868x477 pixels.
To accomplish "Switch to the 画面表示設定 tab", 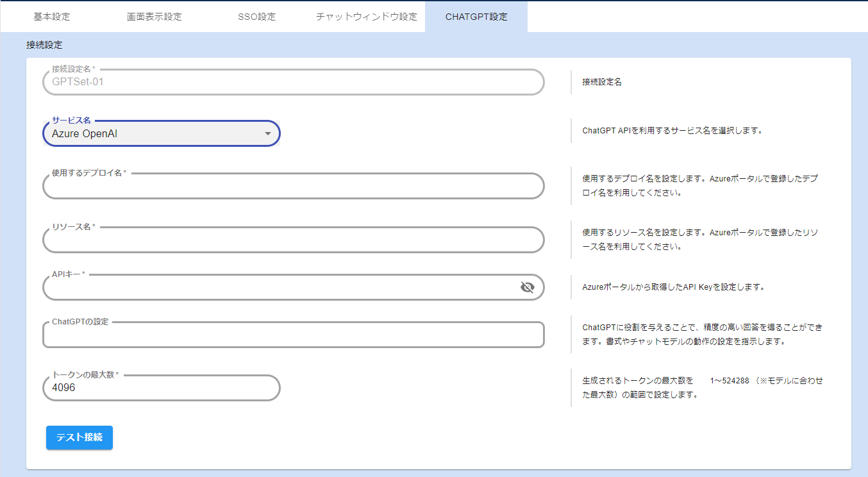I will pos(154,17).
